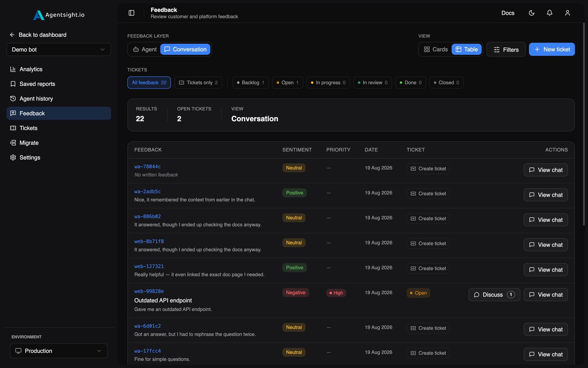Click the back arrow to dashboard
The height and width of the screenshot is (368, 588).
(12, 35)
